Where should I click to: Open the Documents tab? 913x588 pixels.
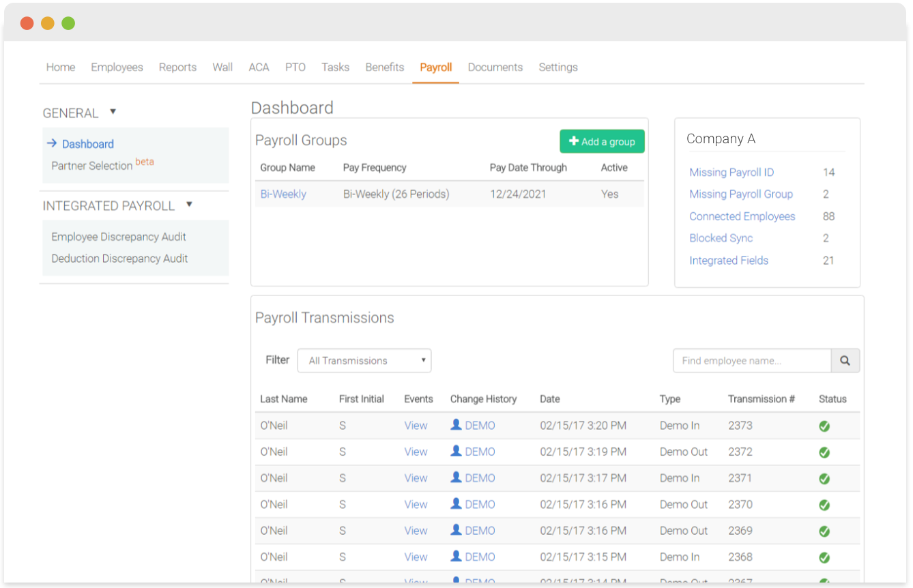(x=495, y=67)
